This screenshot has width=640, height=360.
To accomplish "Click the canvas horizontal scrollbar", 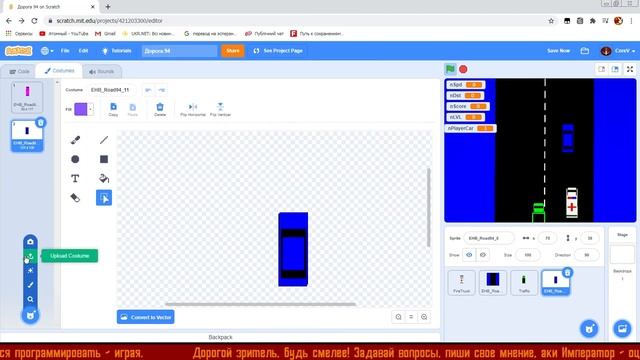I will (260, 304).
